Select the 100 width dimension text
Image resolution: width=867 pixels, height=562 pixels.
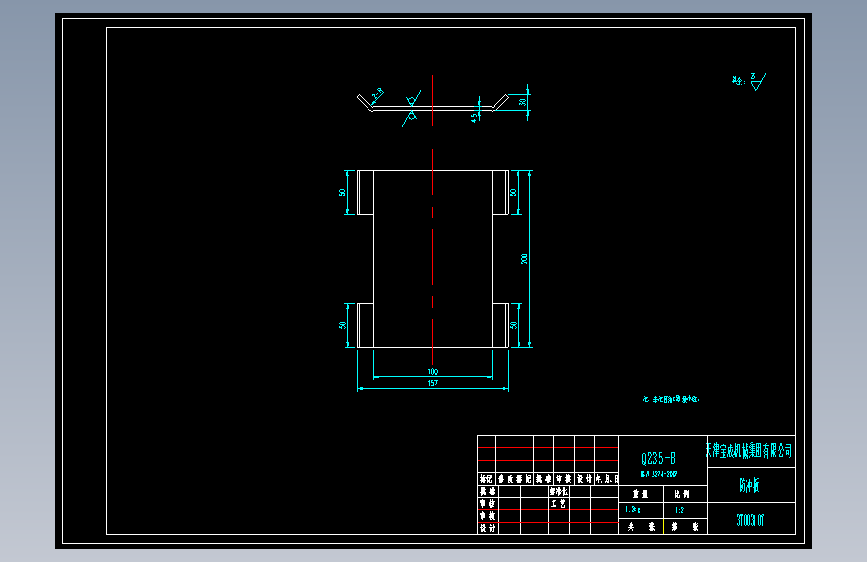(x=432, y=372)
